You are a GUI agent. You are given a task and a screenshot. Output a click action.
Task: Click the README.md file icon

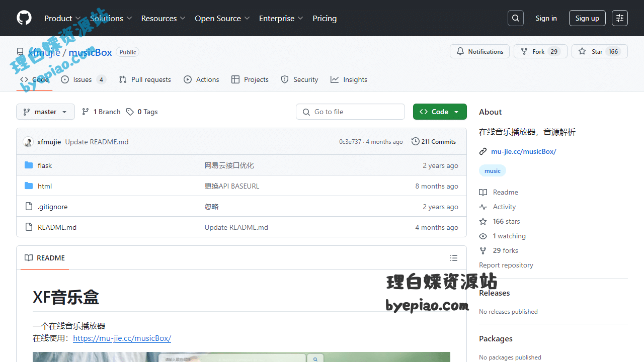coord(29,227)
